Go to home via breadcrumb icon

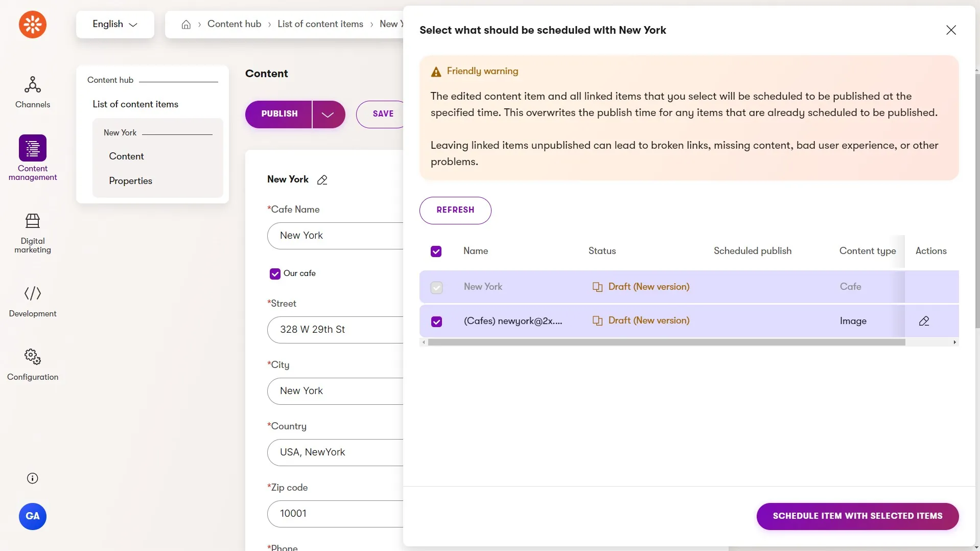[186, 25]
